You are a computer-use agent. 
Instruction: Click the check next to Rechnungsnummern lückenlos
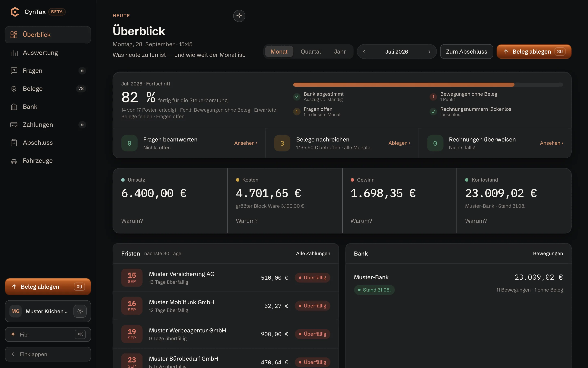click(x=433, y=112)
